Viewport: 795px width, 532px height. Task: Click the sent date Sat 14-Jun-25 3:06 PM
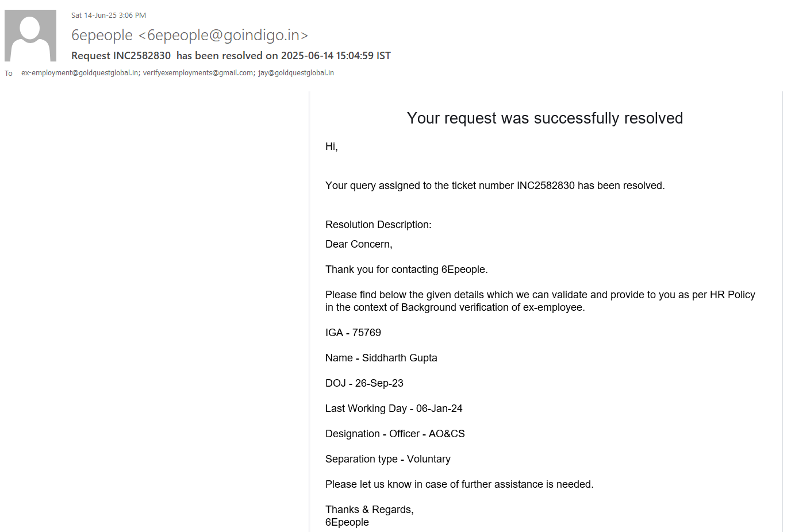coord(109,16)
